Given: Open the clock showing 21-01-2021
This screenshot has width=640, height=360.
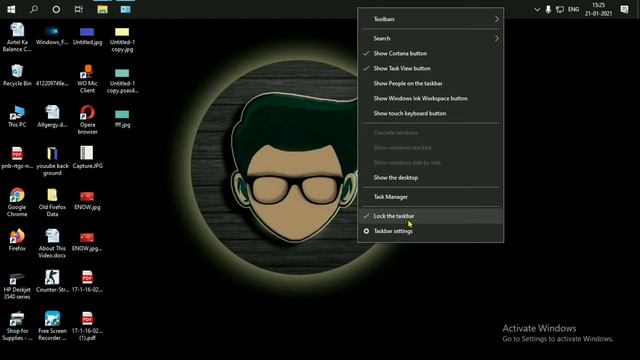Looking at the screenshot, I should [598, 9].
